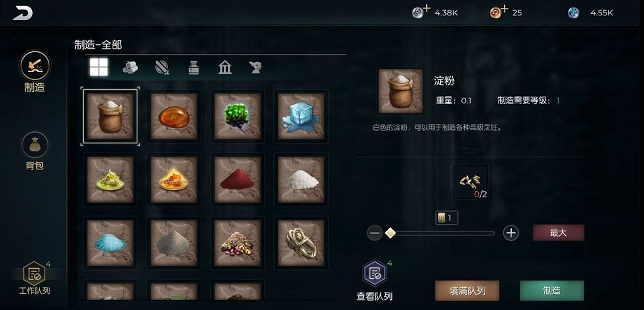Image resolution: width=644 pixels, height=310 pixels.
Task: Select the medicine bottle category tab
Action: tap(194, 67)
